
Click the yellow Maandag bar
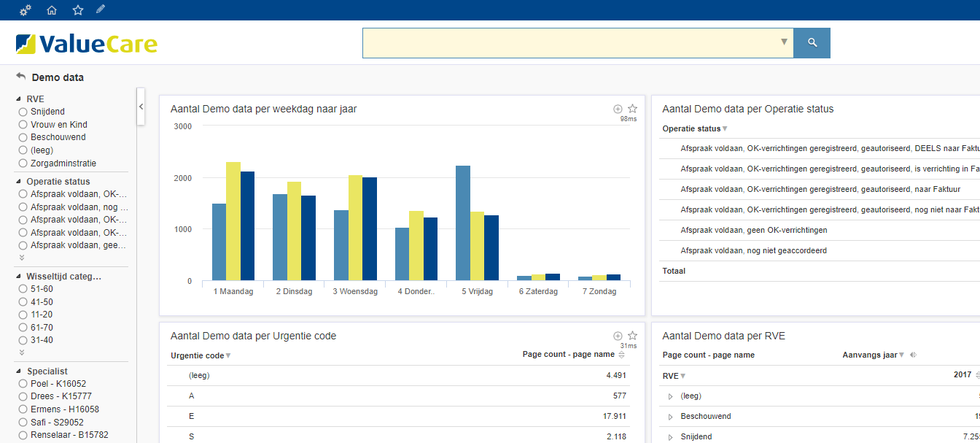click(x=233, y=221)
